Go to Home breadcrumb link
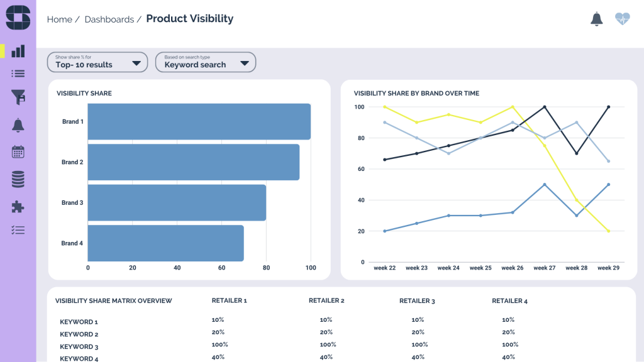644x362 pixels. 59,19
